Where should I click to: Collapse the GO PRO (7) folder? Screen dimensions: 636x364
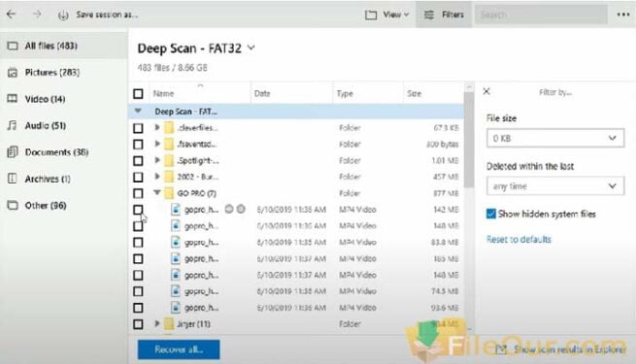[x=157, y=192]
